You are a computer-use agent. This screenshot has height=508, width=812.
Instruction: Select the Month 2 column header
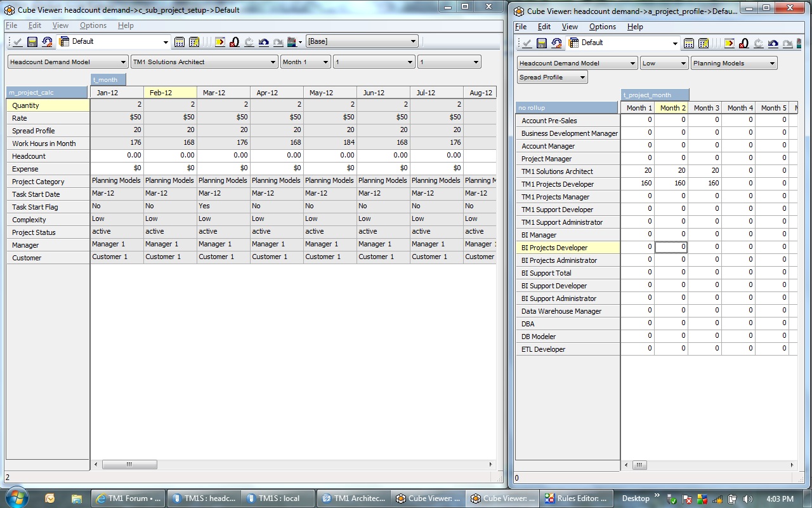[x=671, y=108]
